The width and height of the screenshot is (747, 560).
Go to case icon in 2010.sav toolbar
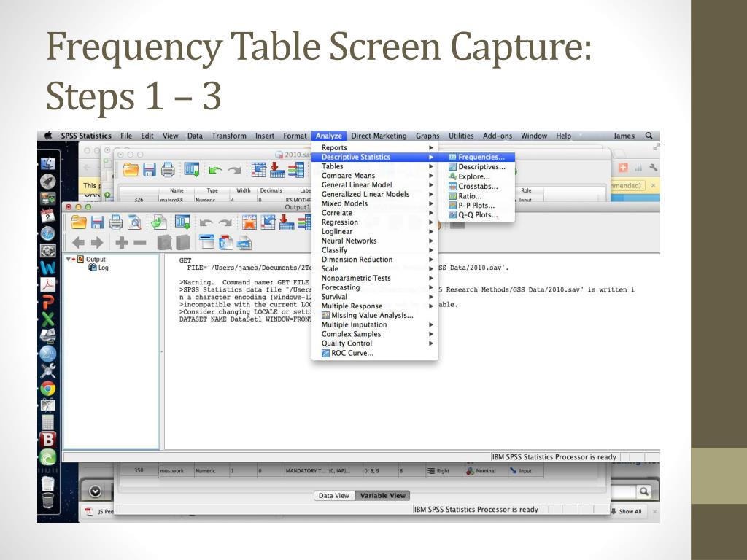259,169
